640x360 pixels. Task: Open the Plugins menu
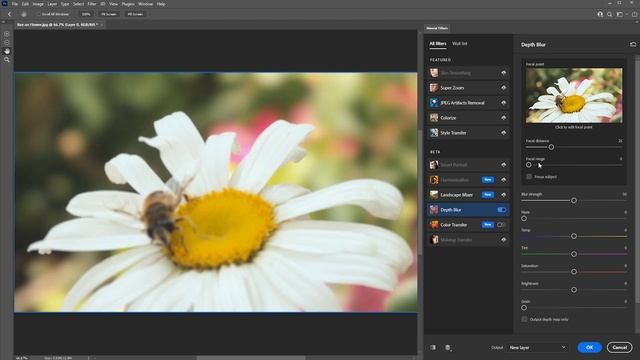point(128,4)
